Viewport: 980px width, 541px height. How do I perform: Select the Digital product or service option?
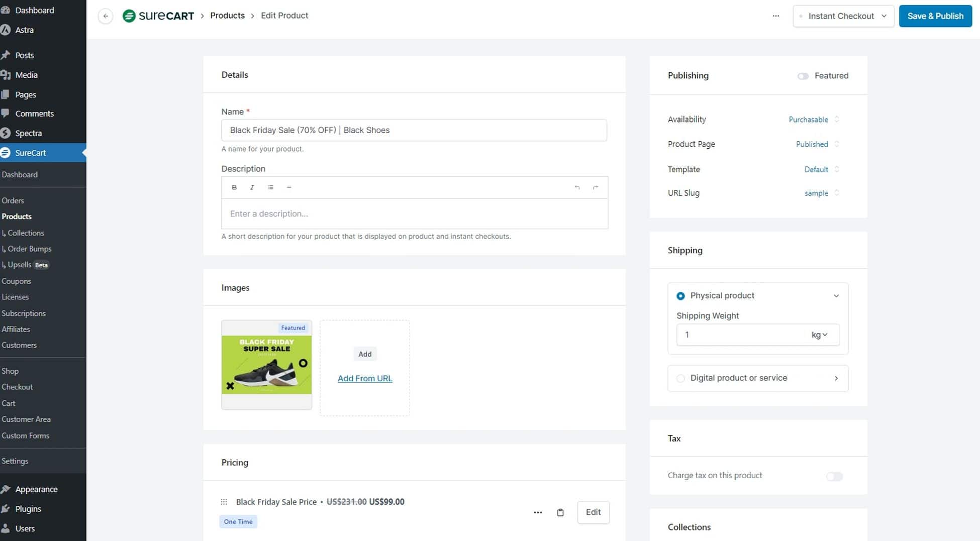pyautogui.click(x=681, y=378)
